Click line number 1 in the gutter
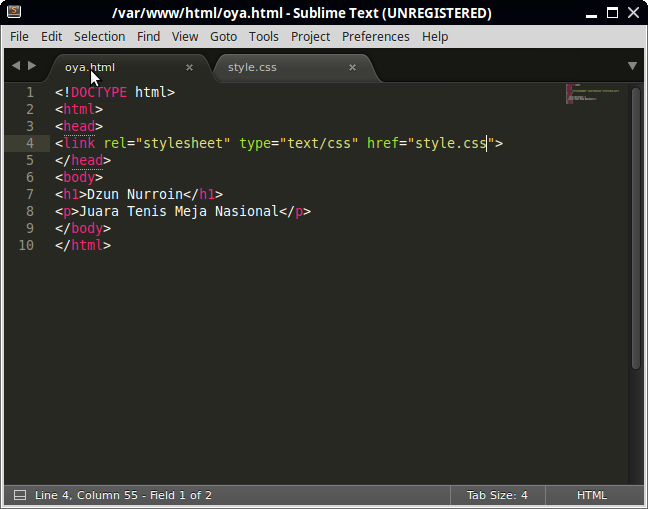The height and width of the screenshot is (509, 648). point(30,92)
